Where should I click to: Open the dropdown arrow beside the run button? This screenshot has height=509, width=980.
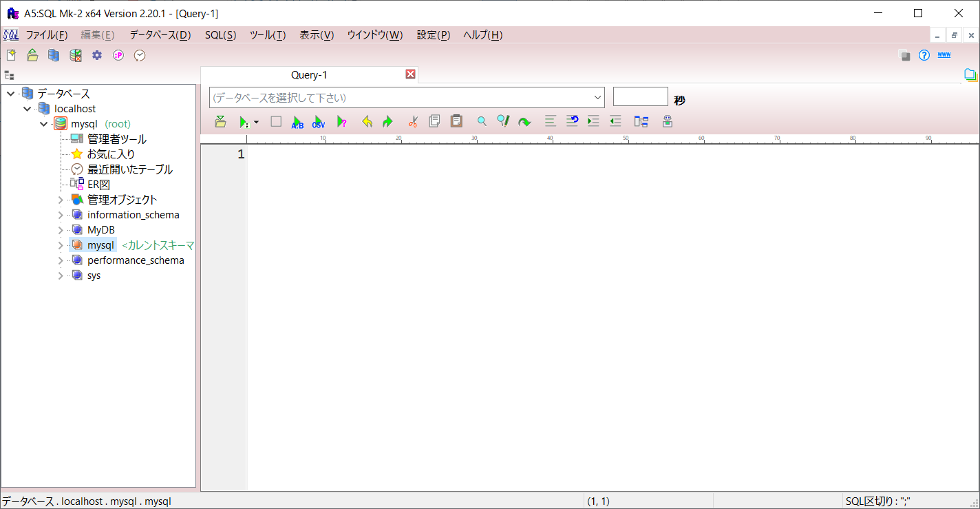[257, 122]
